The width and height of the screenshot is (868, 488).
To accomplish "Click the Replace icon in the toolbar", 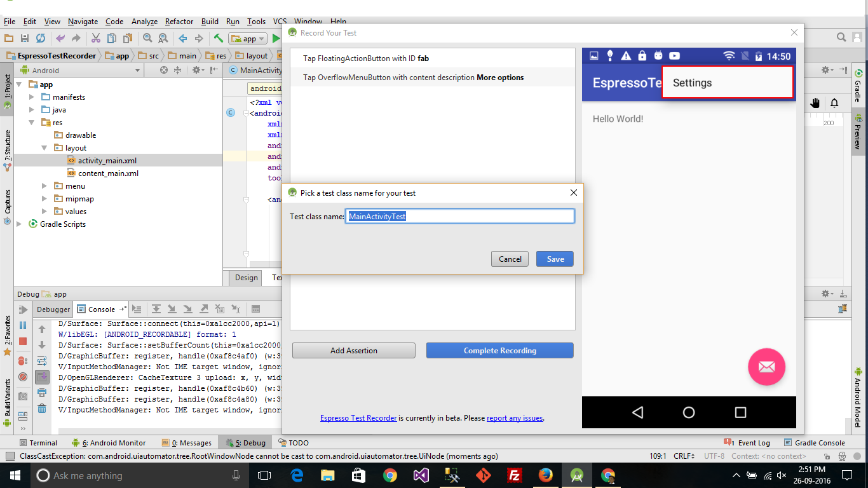I will click(x=163, y=39).
